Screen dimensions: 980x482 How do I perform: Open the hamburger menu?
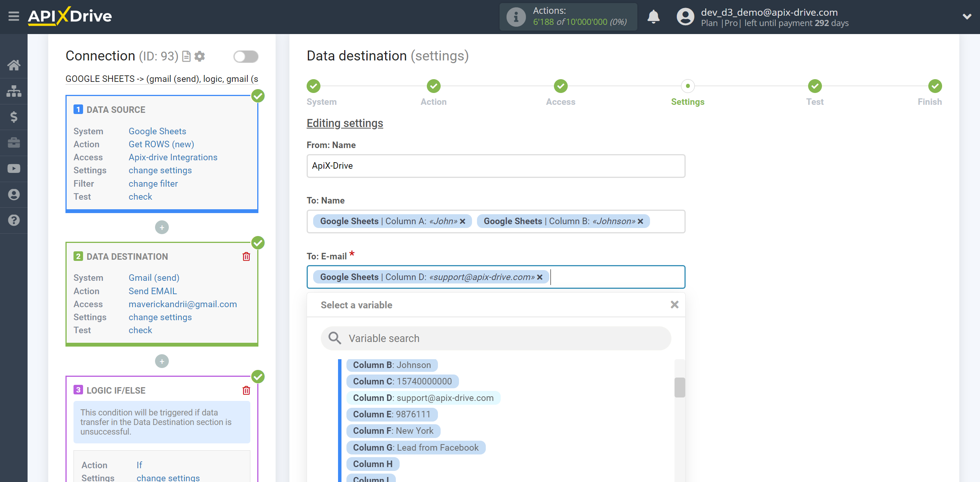[14, 16]
